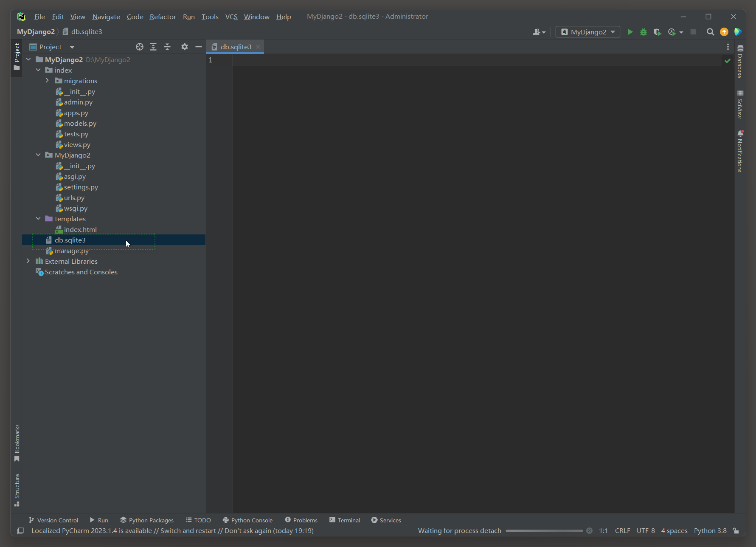Viewport: 756px width, 547px height.
Task: Open the Version Control tool window
Action: (53, 520)
